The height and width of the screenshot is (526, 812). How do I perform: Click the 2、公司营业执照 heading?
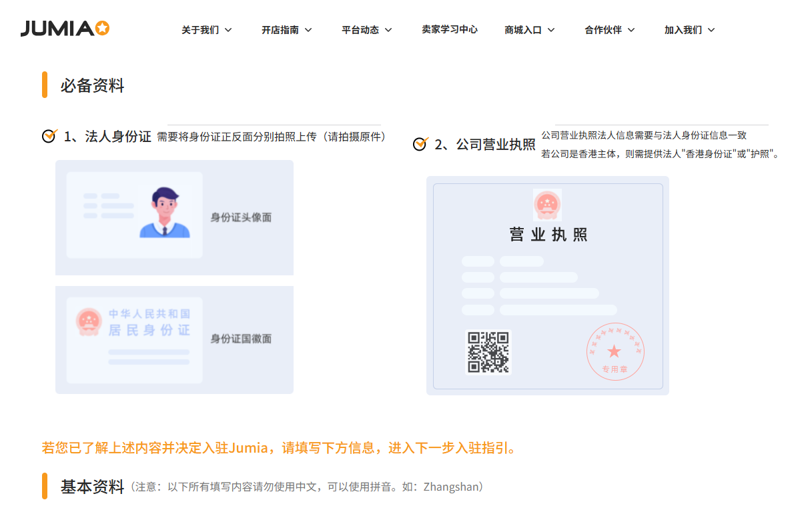(485, 145)
